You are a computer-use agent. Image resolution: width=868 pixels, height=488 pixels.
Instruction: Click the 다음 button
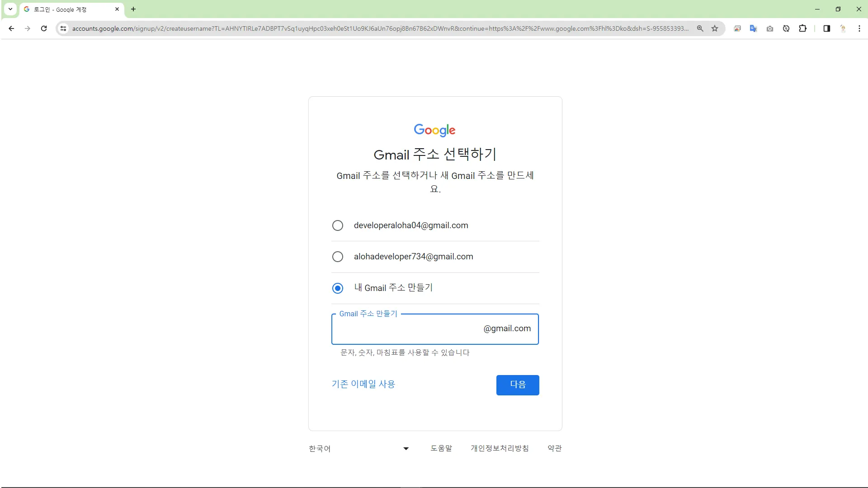[517, 385]
